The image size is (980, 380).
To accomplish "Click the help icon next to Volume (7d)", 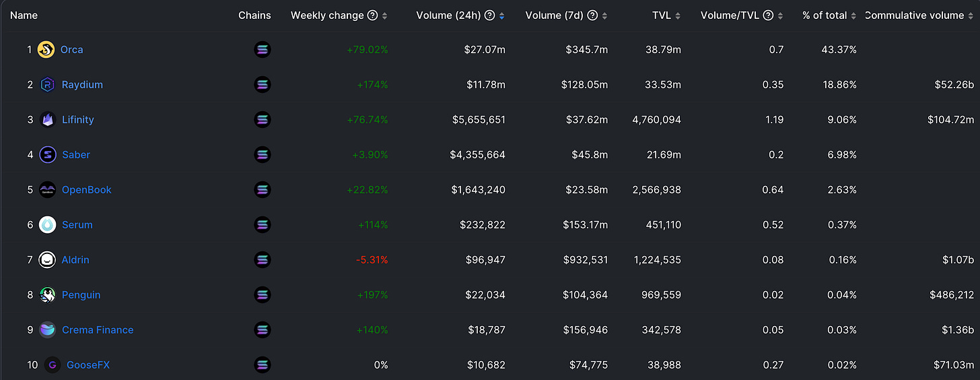I will click(592, 15).
